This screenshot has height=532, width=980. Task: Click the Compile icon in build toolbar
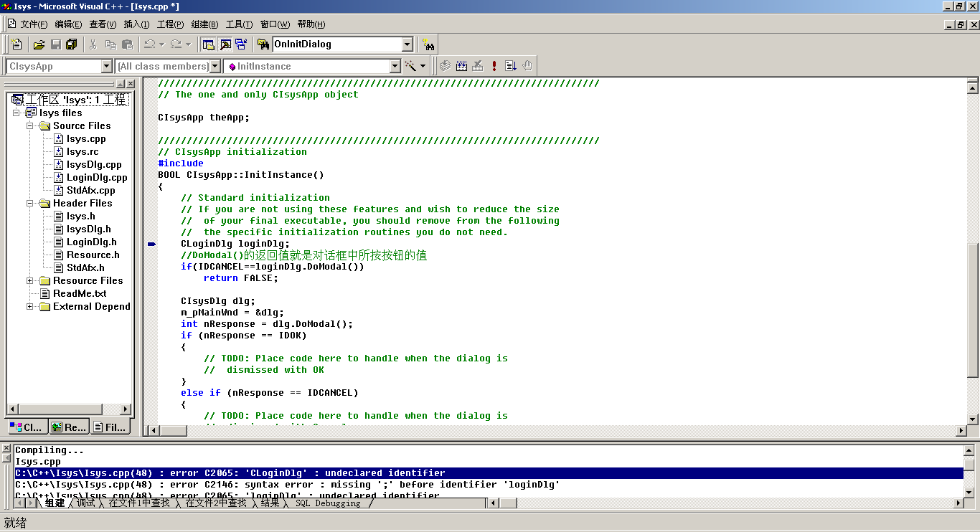[445, 66]
